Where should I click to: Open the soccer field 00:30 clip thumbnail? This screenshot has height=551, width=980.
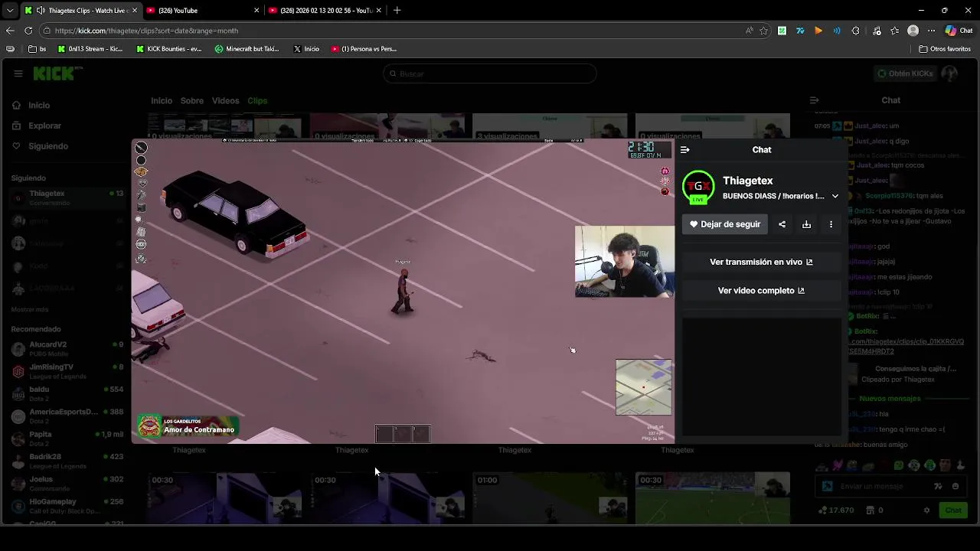(713, 497)
